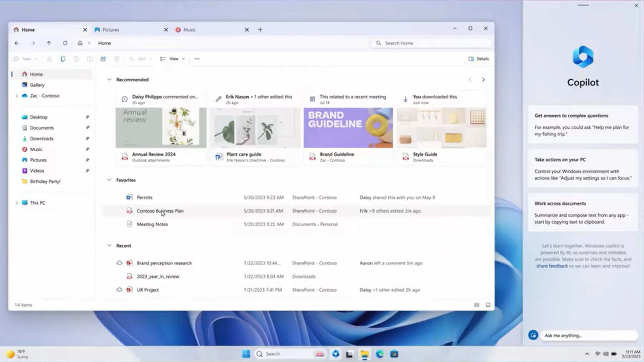Click the Sort icon in the toolbar
Viewport: 644px width, 362px height.
pyautogui.click(x=132, y=58)
